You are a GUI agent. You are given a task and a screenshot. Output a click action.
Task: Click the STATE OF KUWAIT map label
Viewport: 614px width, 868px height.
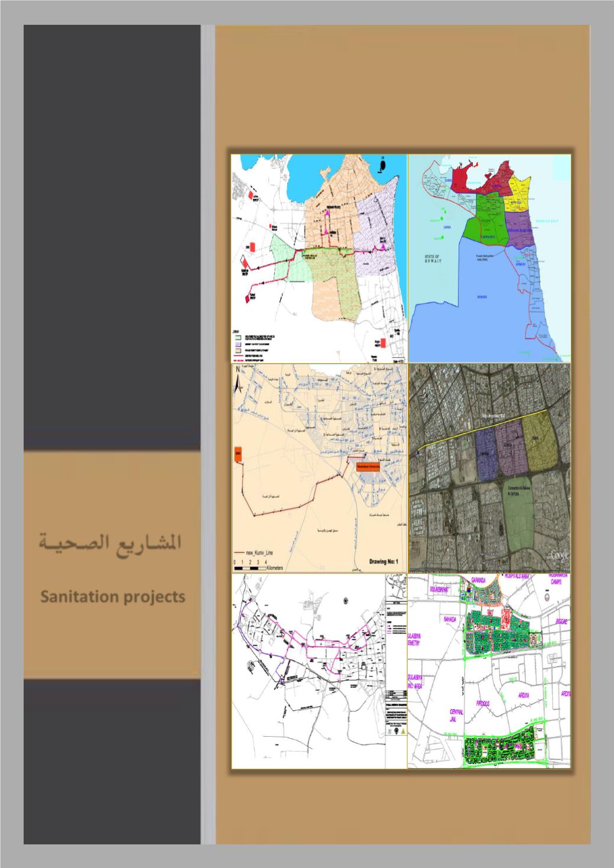point(434,258)
